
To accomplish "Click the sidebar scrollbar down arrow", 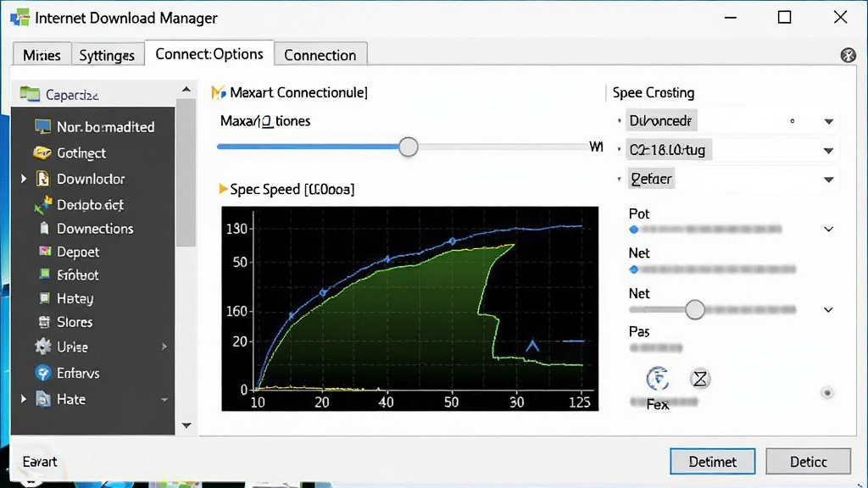I will 186,425.
